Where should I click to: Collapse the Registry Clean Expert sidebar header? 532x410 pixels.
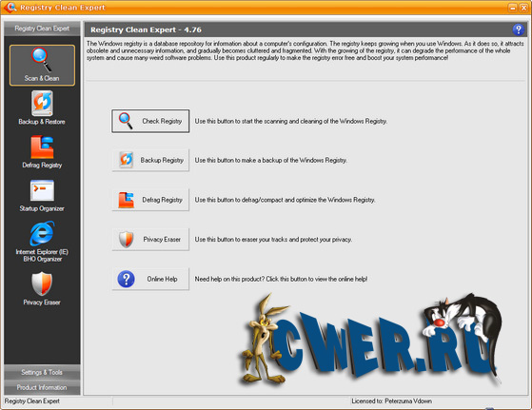point(42,29)
